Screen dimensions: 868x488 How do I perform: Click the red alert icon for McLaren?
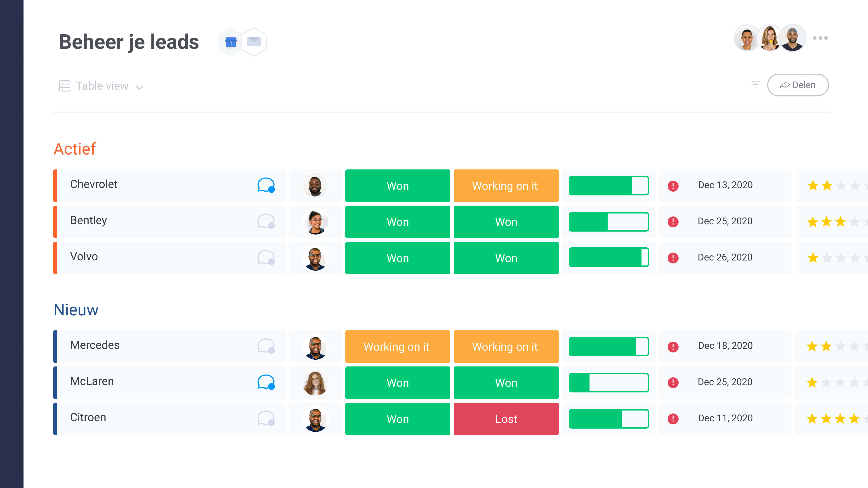point(673,382)
